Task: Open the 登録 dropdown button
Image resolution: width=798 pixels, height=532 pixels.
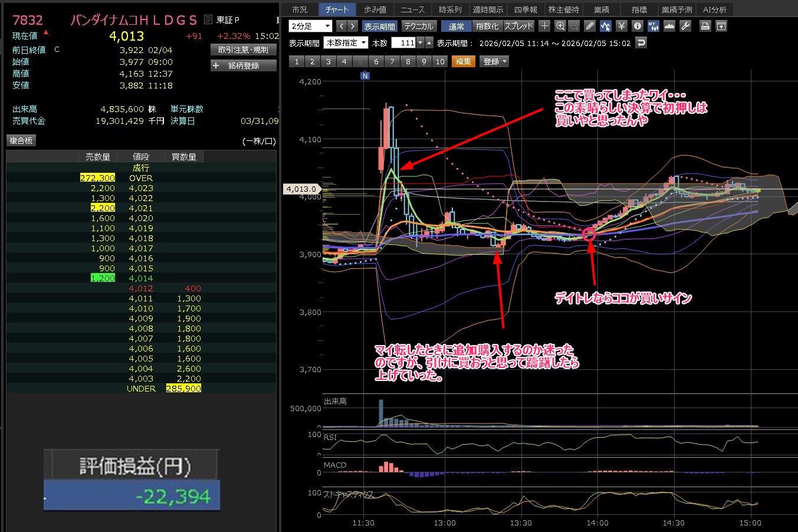Action: coord(495,61)
